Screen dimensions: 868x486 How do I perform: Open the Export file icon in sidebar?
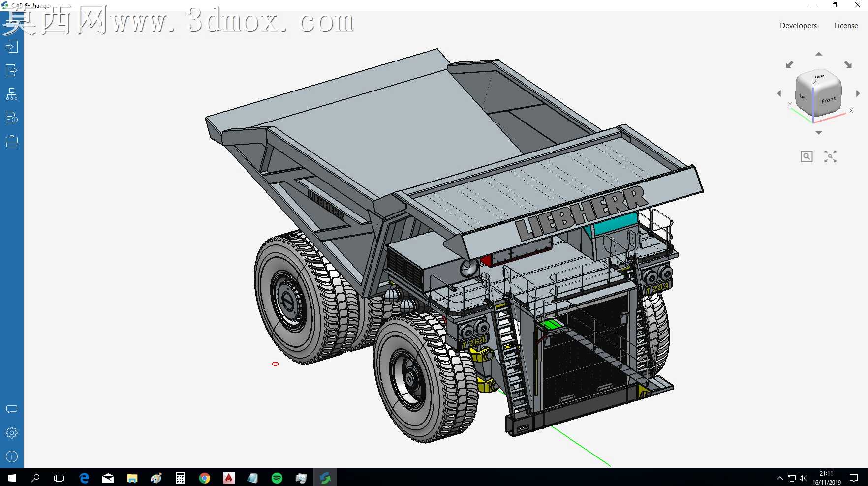click(x=12, y=70)
